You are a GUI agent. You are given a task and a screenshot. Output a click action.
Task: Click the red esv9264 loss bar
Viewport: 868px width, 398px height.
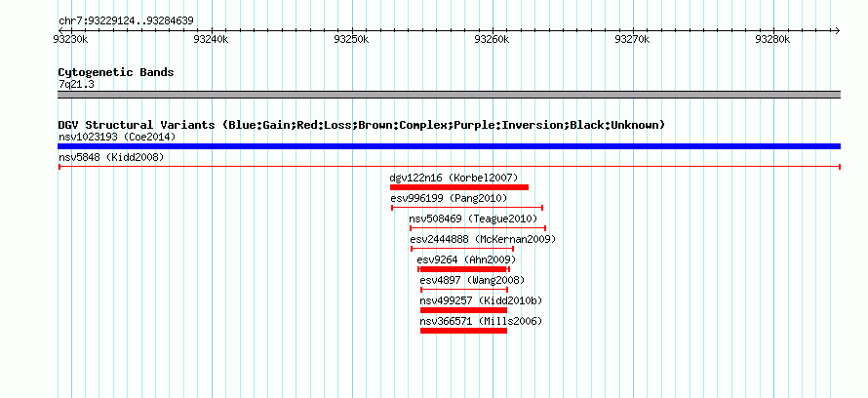tap(463, 269)
